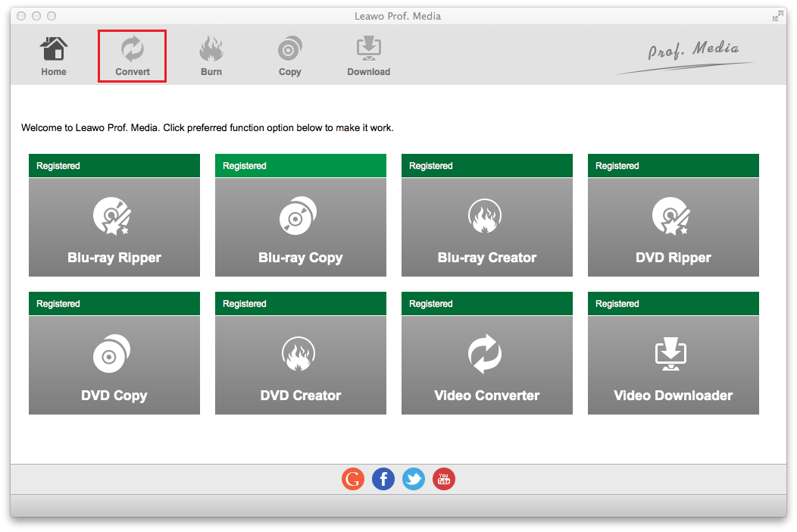This screenshot has height=532, width=797.
Task: Open the Blu-ray Copy tile
Action: 301,227
